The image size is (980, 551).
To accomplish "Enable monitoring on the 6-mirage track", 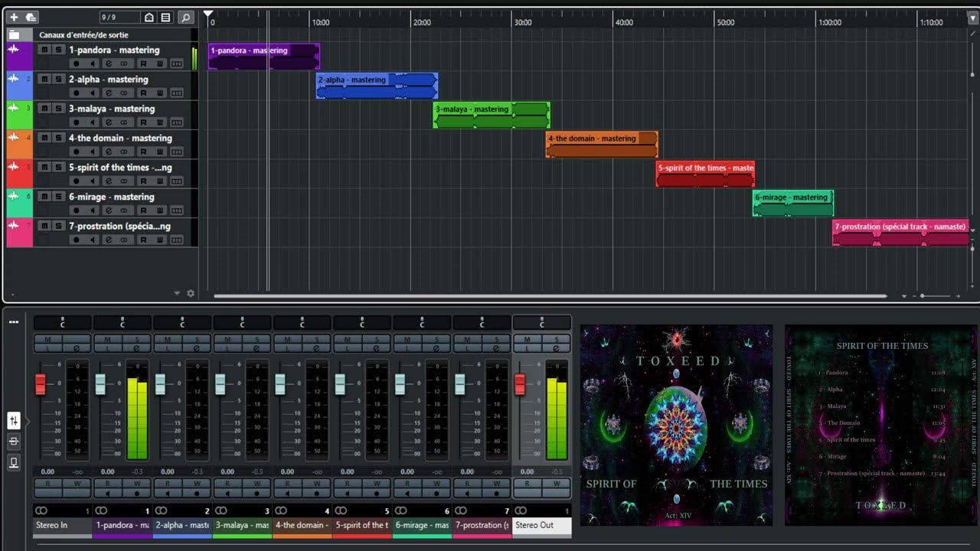I will 93,210.
